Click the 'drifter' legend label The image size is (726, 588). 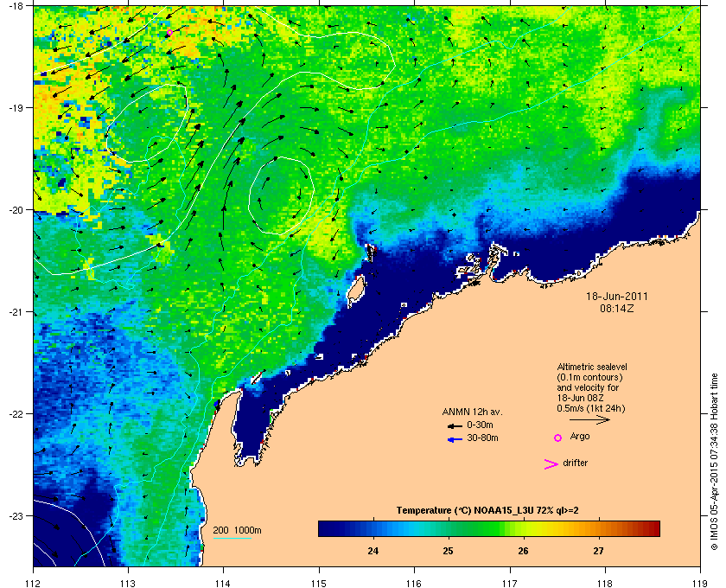point(575,463)
